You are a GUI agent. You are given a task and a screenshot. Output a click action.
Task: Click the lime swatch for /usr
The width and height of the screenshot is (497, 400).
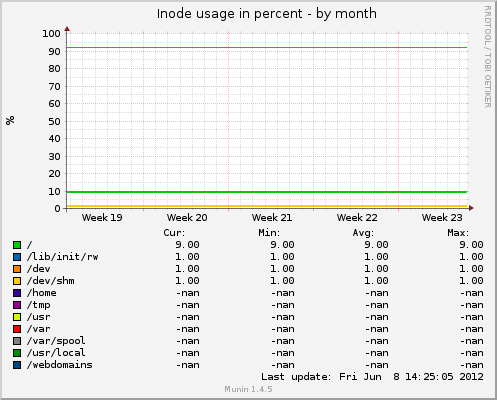(17, 317)
